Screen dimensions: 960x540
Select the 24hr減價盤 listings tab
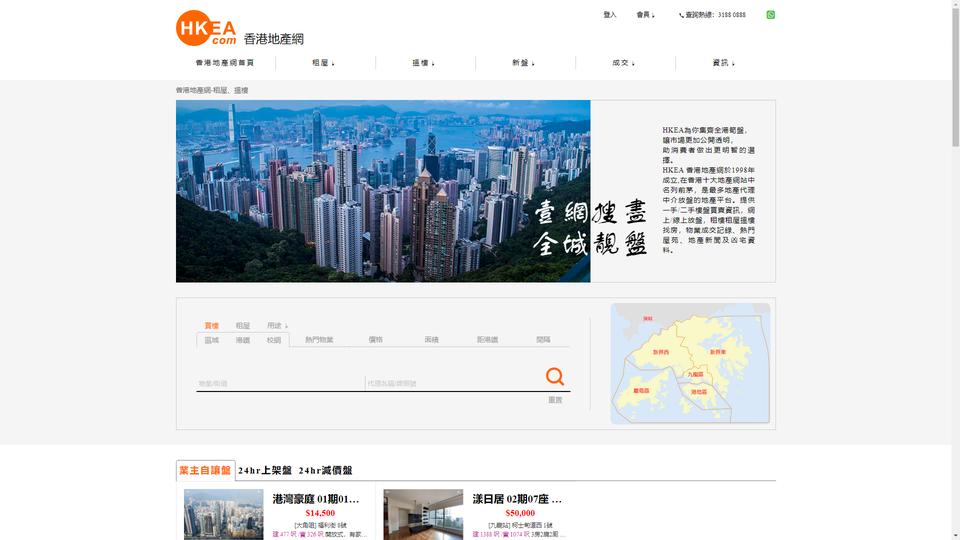[x=325, y=470]
